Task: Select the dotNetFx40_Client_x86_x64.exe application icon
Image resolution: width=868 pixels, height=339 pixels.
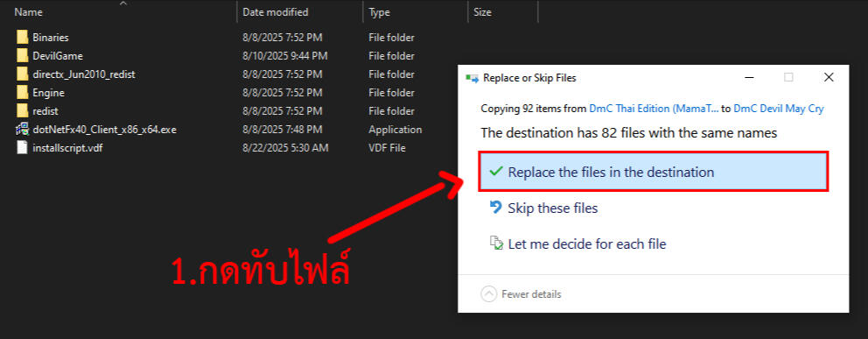Action: point(22,130)
